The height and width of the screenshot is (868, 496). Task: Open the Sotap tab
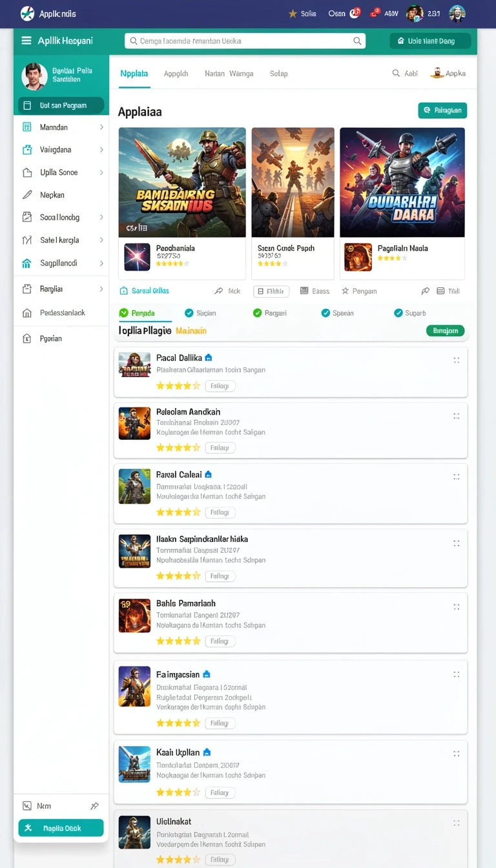[x=278, y=74]
